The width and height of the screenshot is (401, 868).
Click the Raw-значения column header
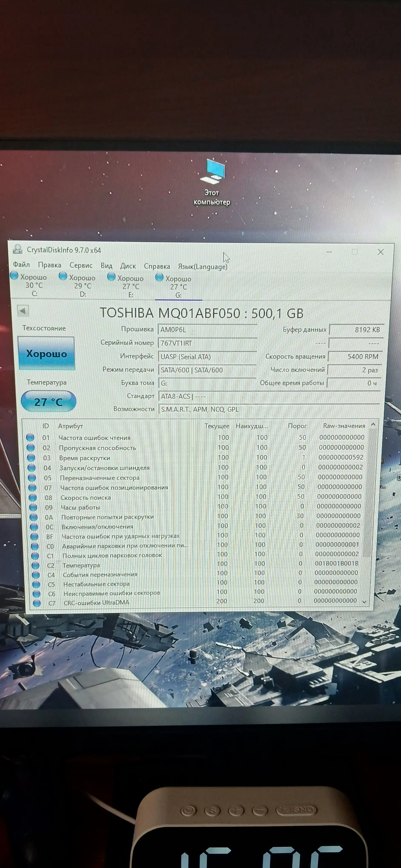tap(344, 425)
